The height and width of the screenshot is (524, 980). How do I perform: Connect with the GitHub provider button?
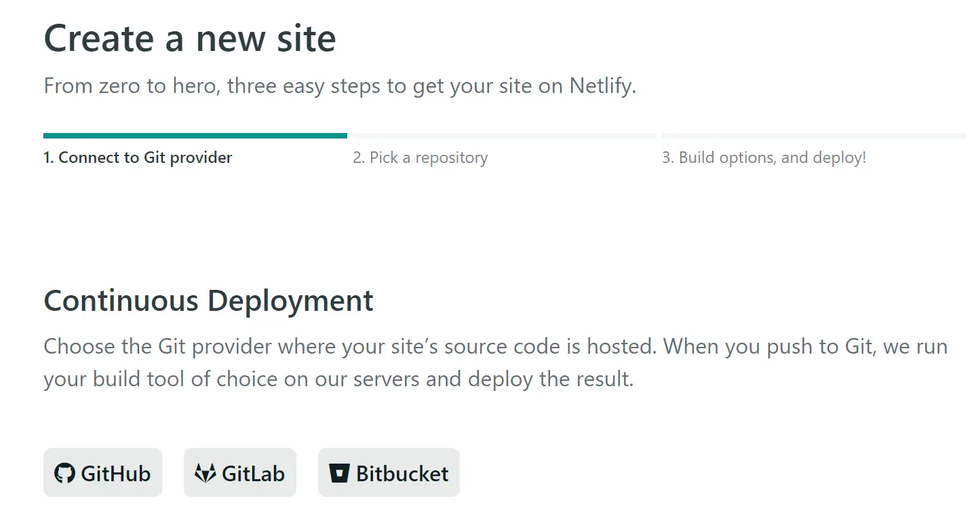pos(102,472)
